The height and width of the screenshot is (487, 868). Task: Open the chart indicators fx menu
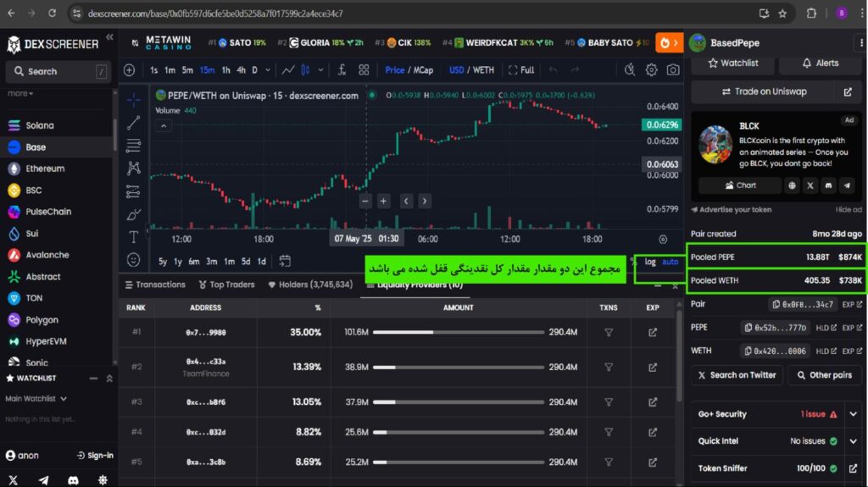pyautogui.click(x=342, y=69)
